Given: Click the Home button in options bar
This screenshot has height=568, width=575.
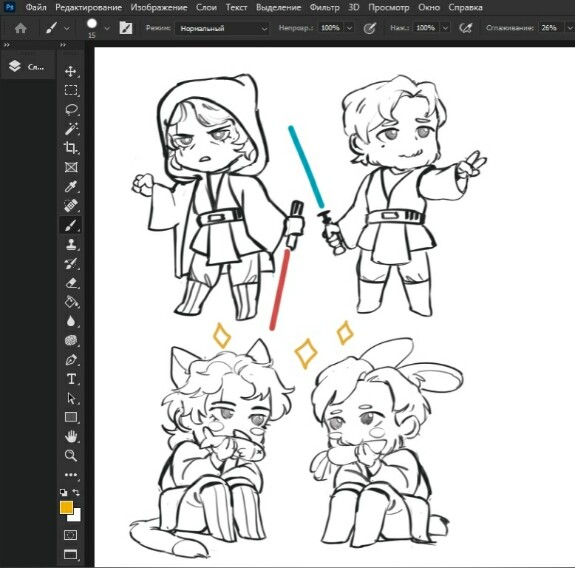Looking at the screenshot, I should (x=21, y=28).
